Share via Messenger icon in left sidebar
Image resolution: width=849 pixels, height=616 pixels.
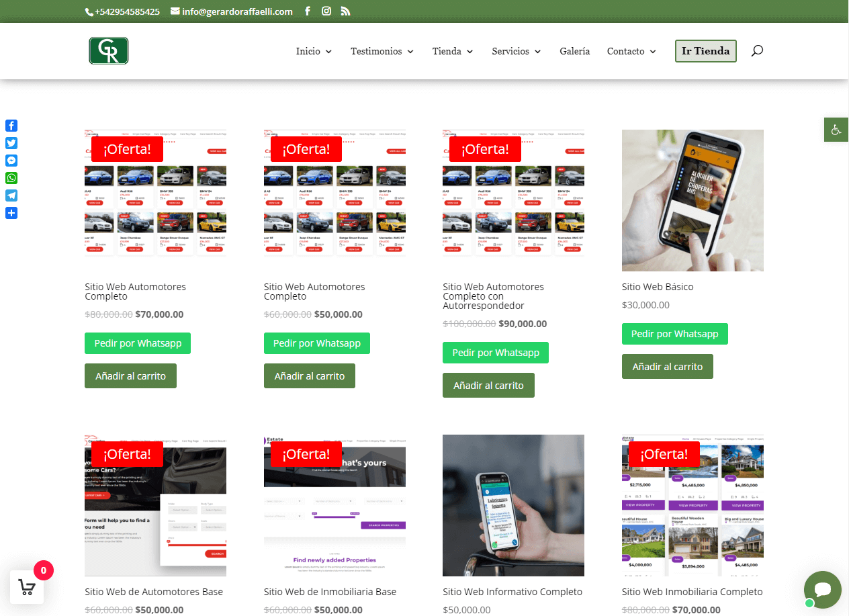11,161
